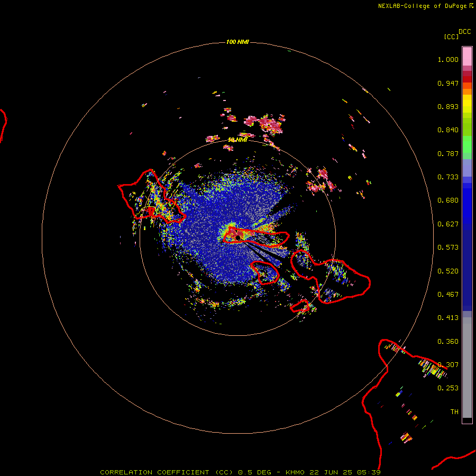Click the 0.627 legend value

point(448,224)
